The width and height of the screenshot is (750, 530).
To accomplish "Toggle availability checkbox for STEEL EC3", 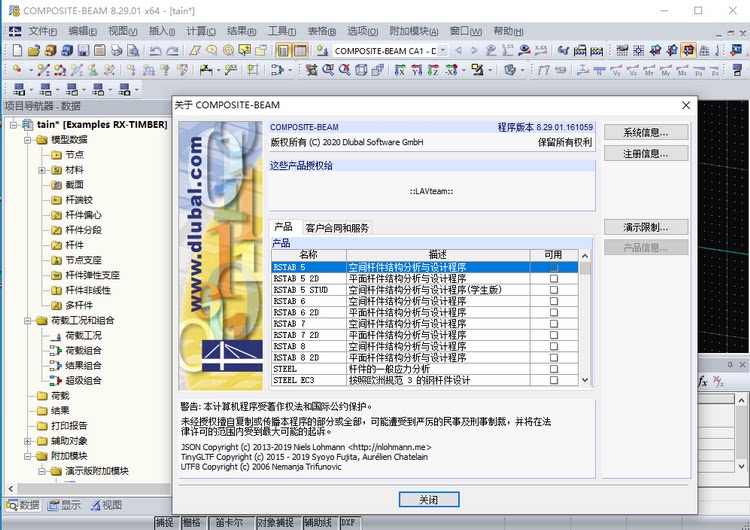I will coord(554,380).
